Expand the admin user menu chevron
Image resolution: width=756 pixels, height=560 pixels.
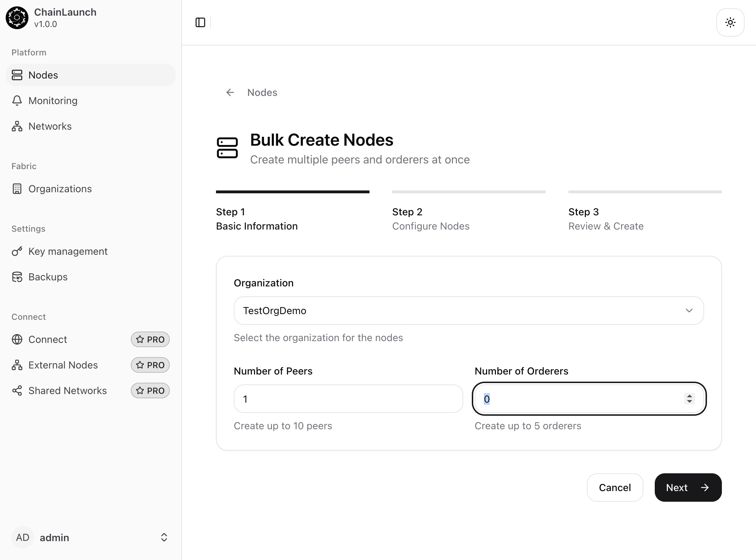(x=164, y=537)
